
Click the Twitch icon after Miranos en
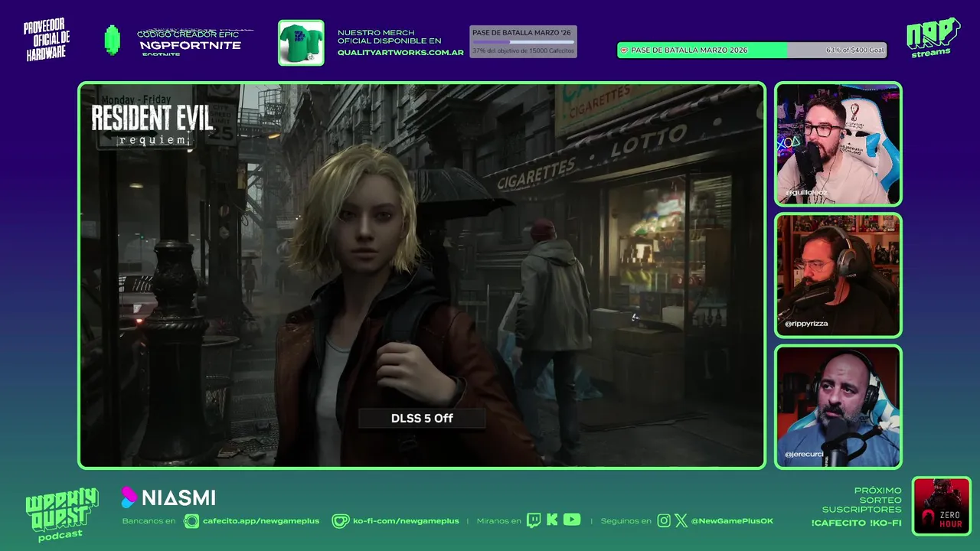click(x=534, y=520)
